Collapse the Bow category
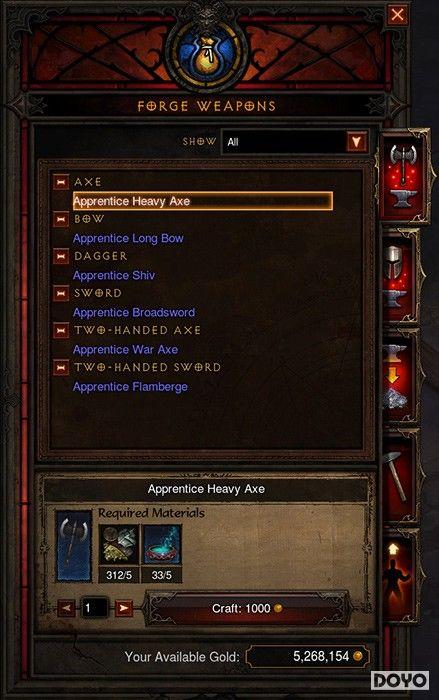 61,219
